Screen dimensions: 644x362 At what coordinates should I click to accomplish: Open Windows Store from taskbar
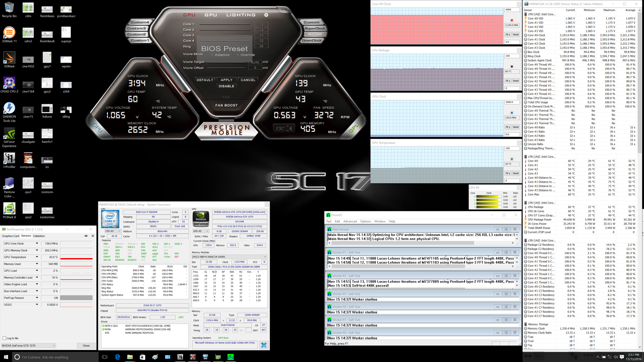142,357
